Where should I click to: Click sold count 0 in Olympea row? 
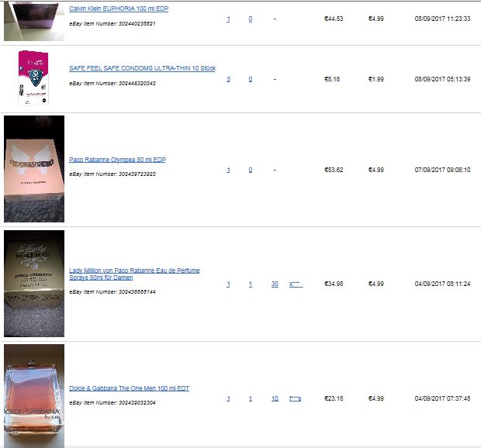pyautogui.click(x=251, y=170)
